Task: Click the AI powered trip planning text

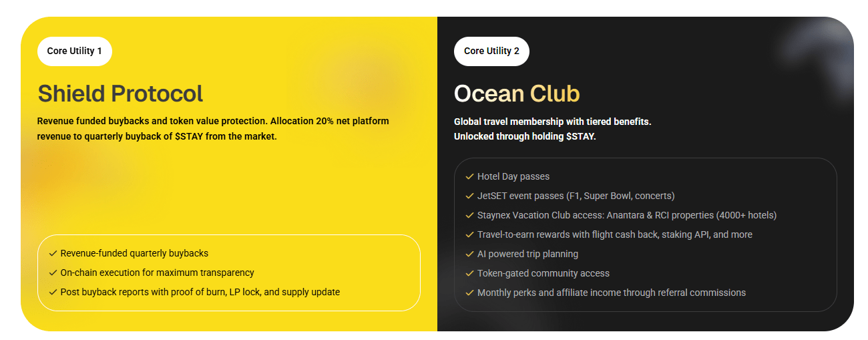Action: 527,254
